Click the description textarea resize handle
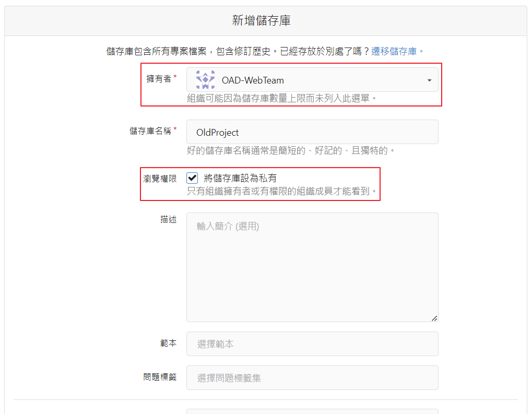Viewport: 532px width, 414px height. point(434,318)
